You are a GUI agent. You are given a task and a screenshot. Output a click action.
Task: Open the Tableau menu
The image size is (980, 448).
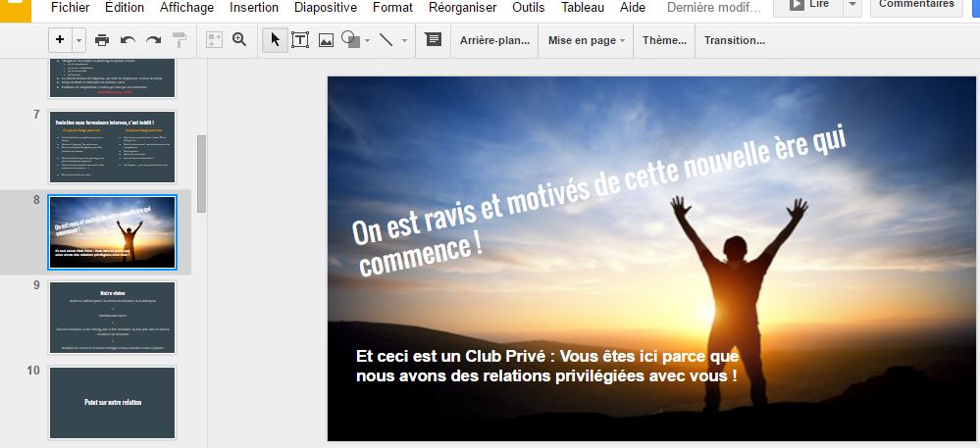(583, 8)
